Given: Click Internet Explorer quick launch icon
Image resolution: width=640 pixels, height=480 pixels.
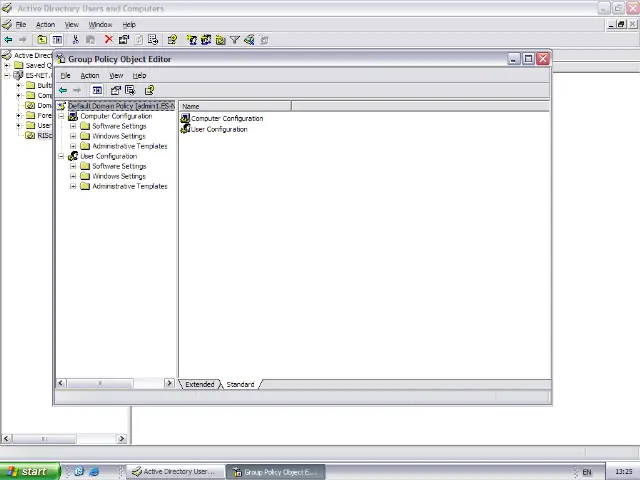Looking at the screenshot, I should (94, 472).
